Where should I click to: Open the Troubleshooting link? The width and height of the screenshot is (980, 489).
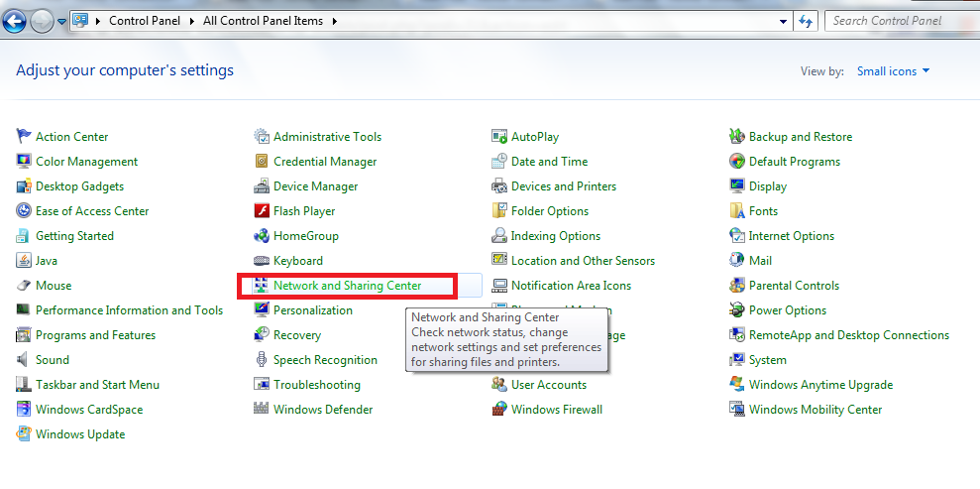[317, 385]
